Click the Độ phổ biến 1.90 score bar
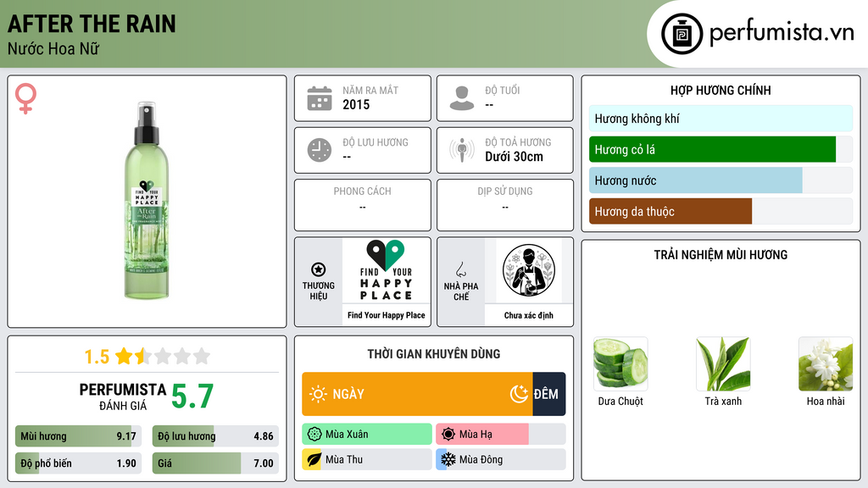The image size is (868, 488). 78,463
